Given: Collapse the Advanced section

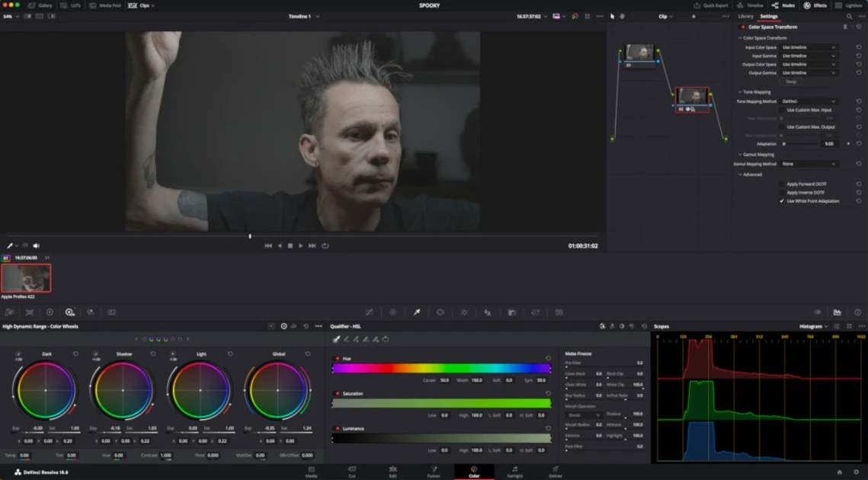Looking at the screenshot, I should [x=740, y=175].
